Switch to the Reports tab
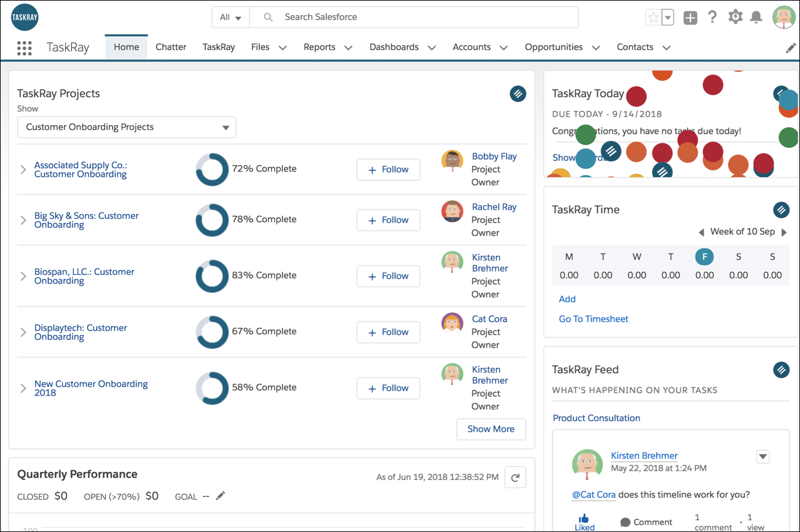 point(319,47)
